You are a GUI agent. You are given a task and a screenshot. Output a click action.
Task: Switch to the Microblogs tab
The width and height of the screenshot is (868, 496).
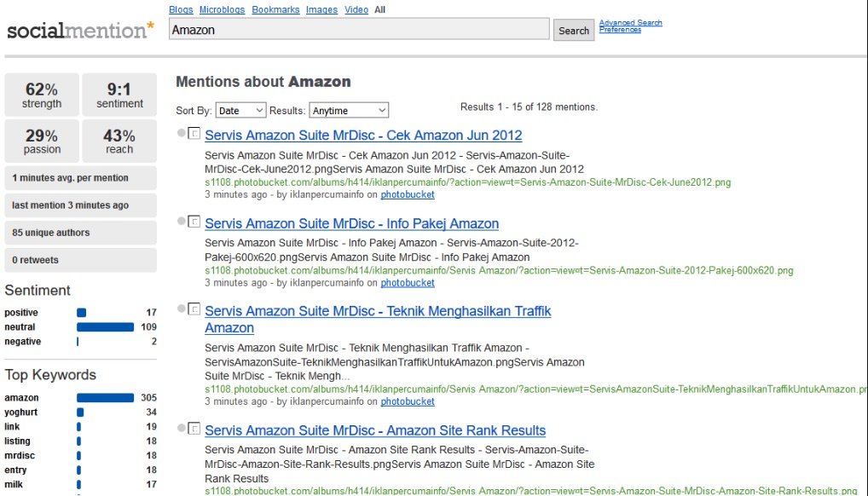[221, 10]
